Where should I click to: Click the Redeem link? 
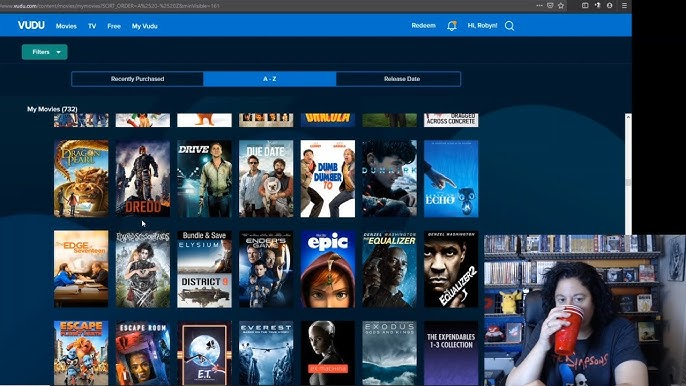(424, 25)
